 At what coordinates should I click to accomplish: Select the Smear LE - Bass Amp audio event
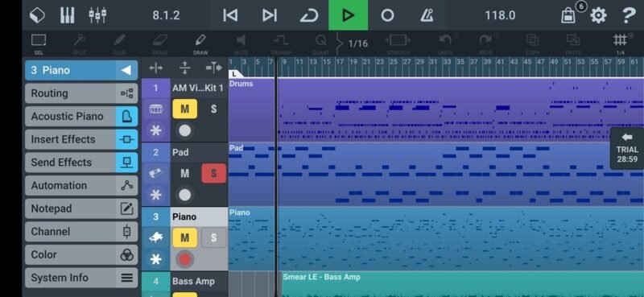pyautogui.click(x=463, y=284)
